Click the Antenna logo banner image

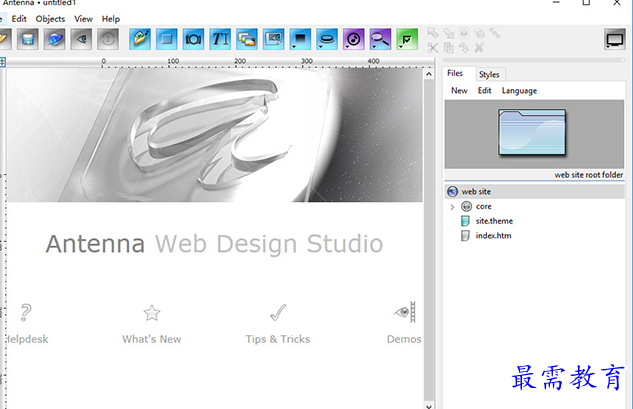click(x=214, y=135)
